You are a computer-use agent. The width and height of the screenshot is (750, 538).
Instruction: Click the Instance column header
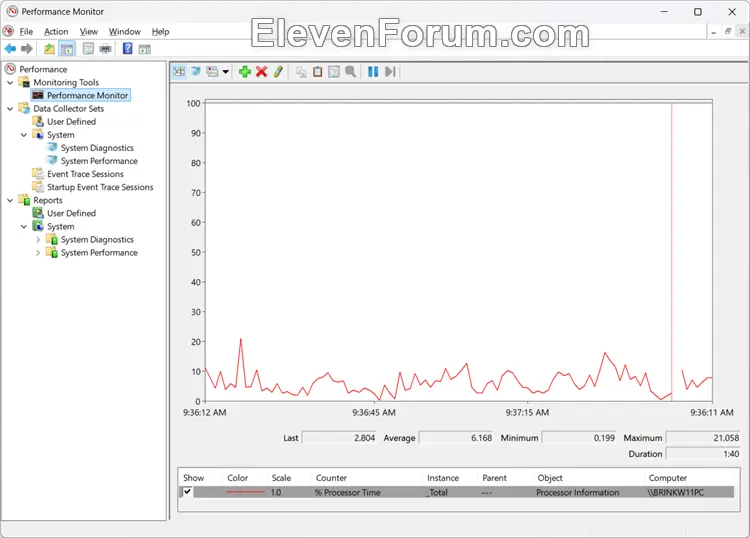pyautogui.click(x=442, y=478)
